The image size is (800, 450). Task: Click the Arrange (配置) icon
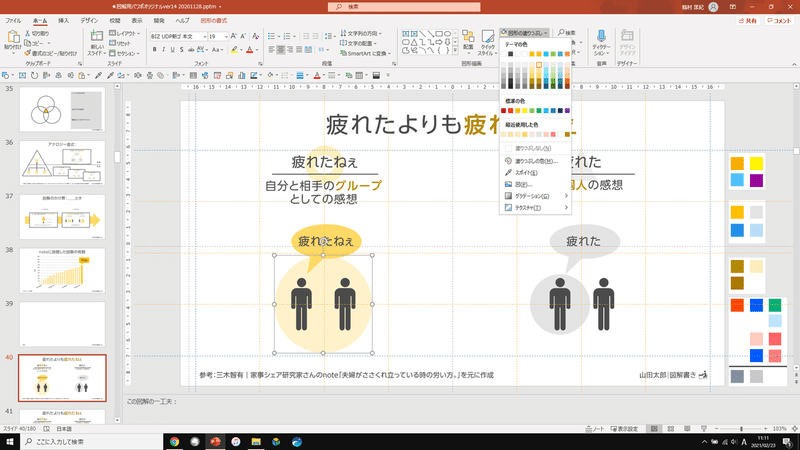point(468,41)
